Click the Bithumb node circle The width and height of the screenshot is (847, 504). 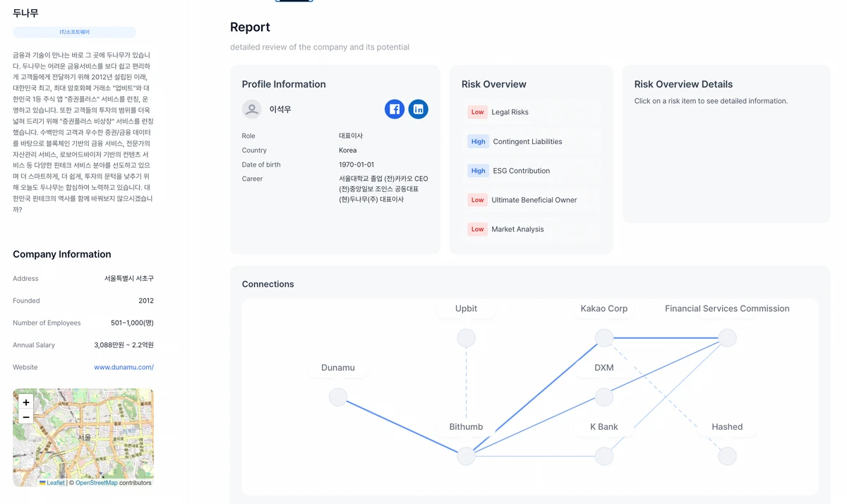pyautogui.click(x=466, y=457)
